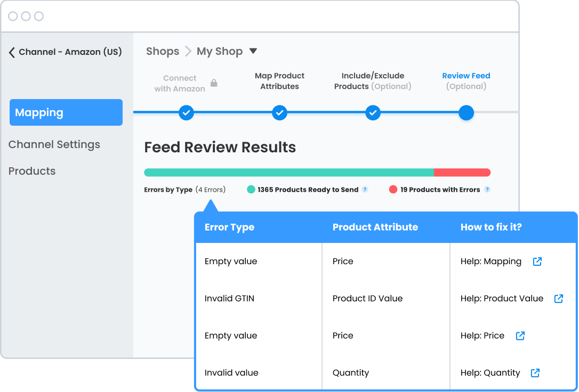Select the checkmark on Map Product Attributes step
This screenshot has width=579, height=392.
click(x=279, y=112)
